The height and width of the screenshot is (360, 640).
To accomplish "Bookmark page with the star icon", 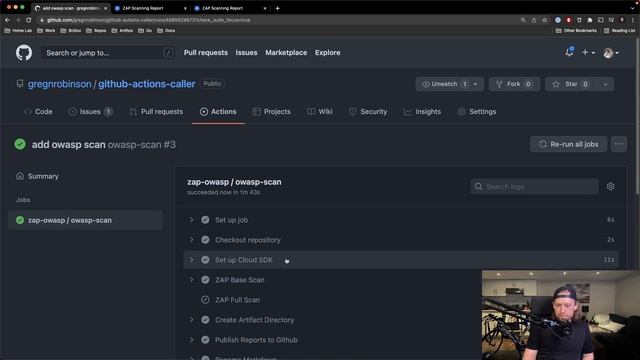I will point(544,20).
